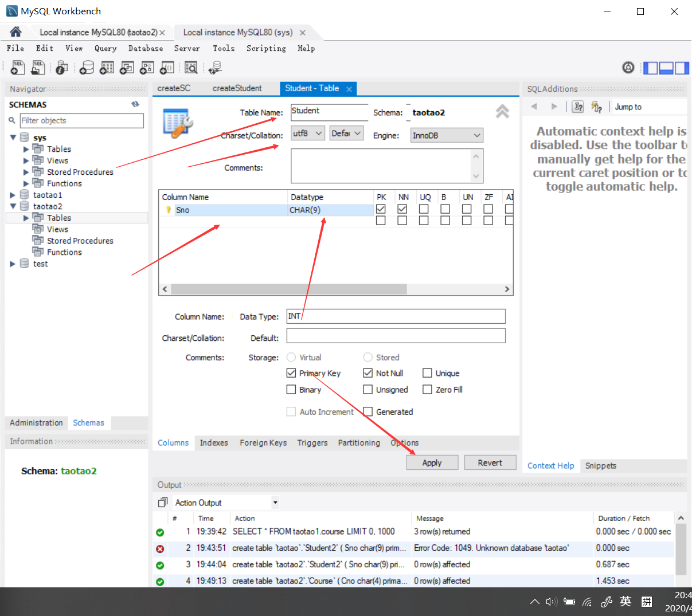Go to the Workbench home screen icon

click(15, 32)
